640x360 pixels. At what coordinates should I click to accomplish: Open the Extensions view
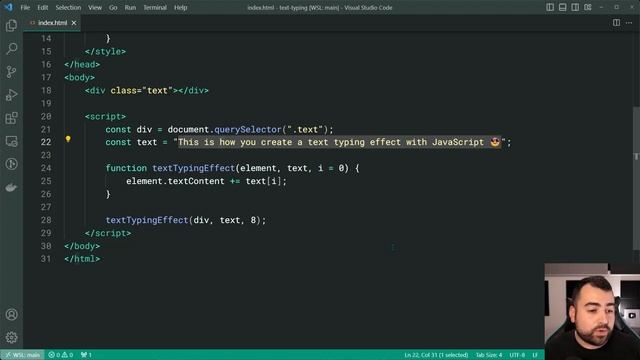click(11, 118)
